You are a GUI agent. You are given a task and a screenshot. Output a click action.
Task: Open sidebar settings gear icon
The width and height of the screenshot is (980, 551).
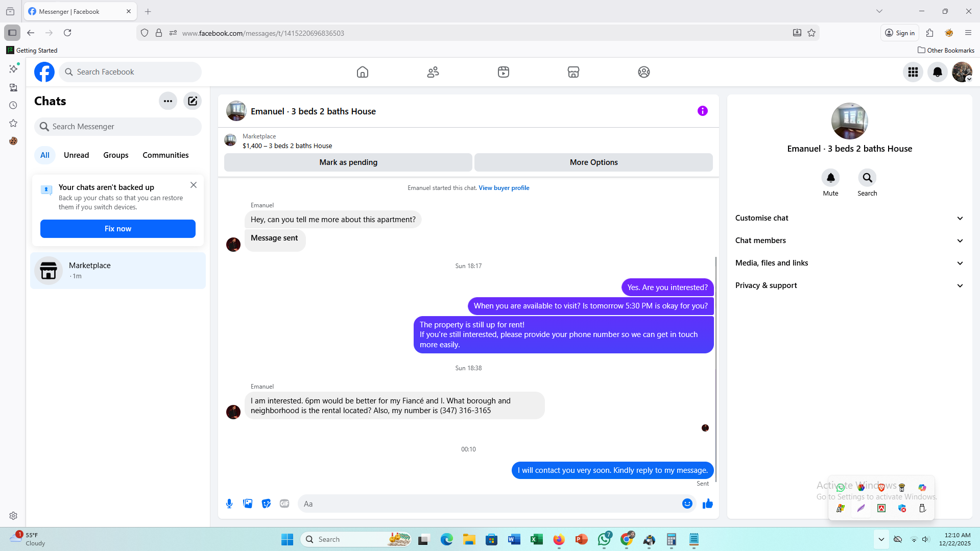(13, 516)
